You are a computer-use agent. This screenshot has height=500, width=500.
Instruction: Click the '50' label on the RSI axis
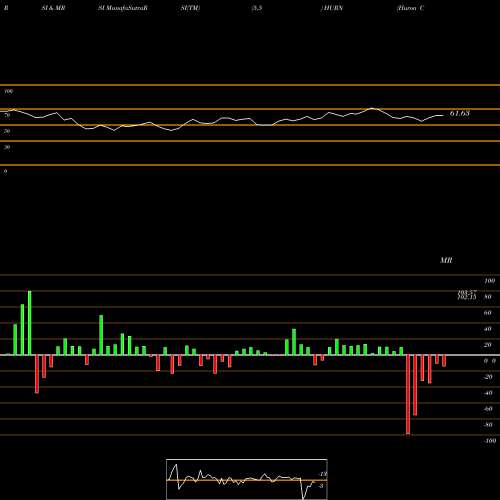point(7,131)
